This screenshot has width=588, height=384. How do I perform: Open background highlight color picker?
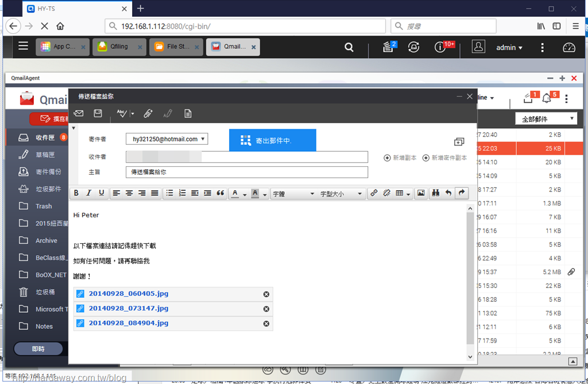click(259, 193)
